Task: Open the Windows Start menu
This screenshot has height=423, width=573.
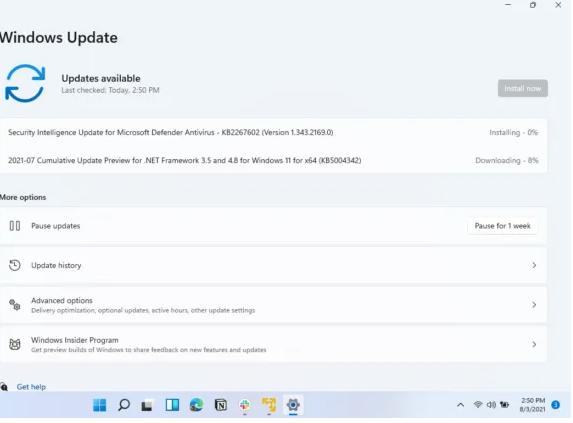Action: coord(99,405)
